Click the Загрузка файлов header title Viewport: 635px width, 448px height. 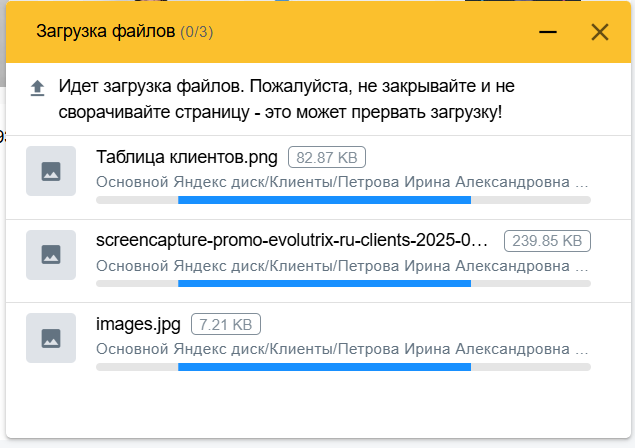pos(105,32)
